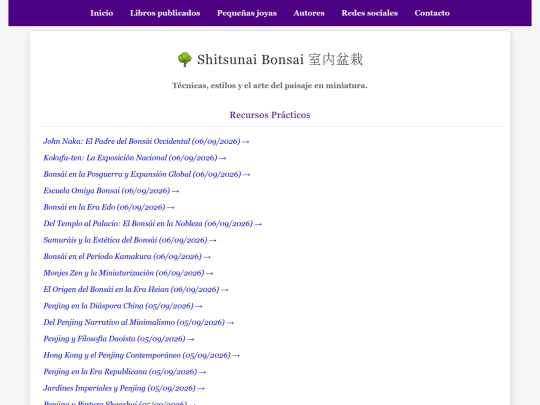
Task: Open Del Penjing Narrativo al Minimalismo
Action: tap(138, 322)
